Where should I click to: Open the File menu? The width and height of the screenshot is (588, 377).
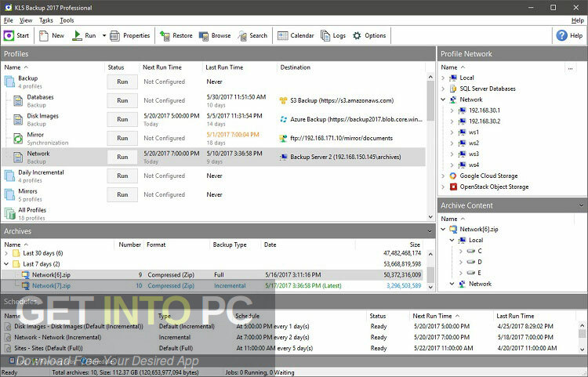9,20
